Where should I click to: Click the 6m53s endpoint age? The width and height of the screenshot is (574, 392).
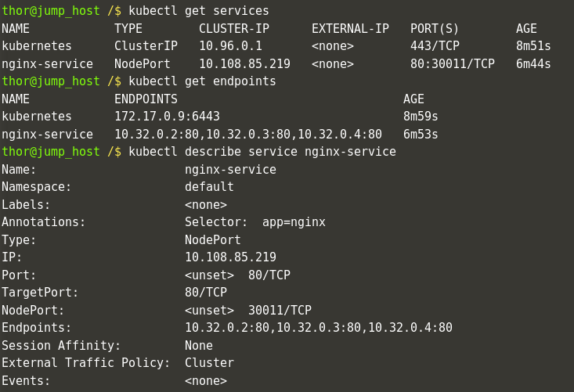pyautogui.click(x=421, y=135)
